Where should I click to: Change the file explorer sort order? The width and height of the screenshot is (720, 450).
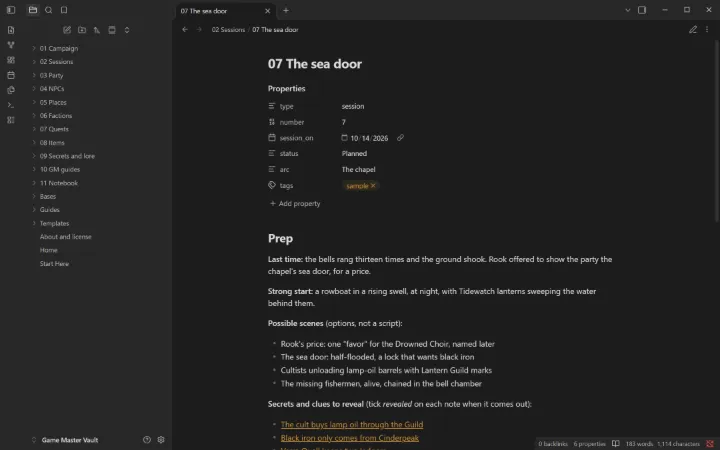[97, 30]
